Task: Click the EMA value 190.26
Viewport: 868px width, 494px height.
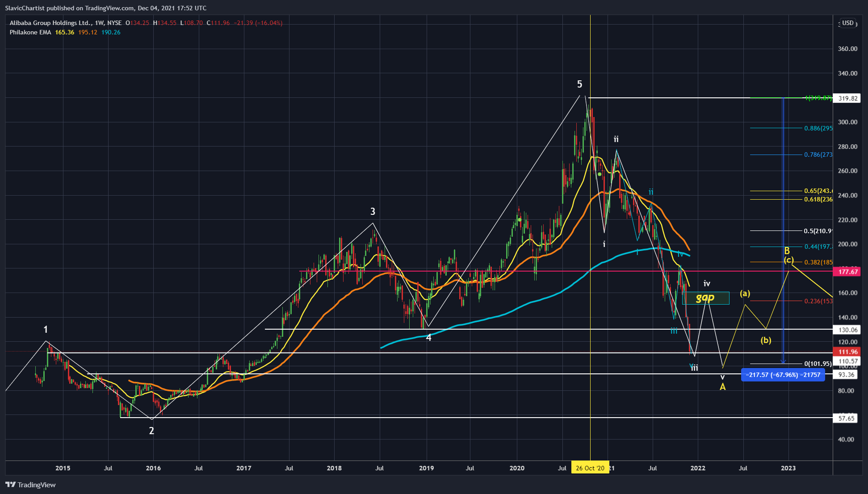Action: tap(111, 32)
